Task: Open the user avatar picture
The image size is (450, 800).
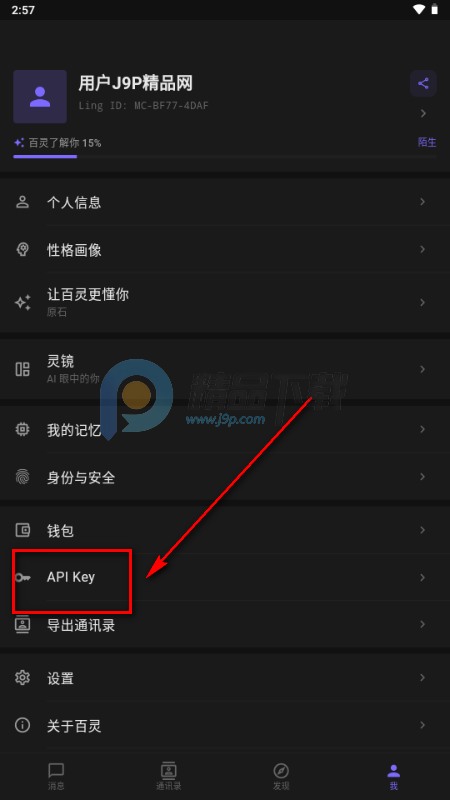Action: [40, 96]
